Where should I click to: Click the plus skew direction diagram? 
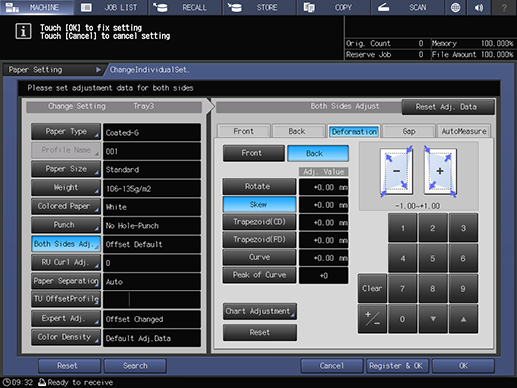tap(440, 171)
